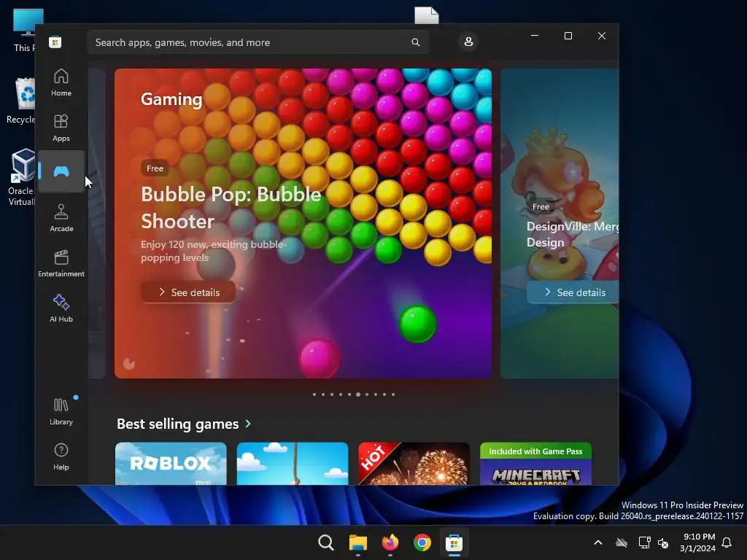Click the DesignVille banner card
The height and width of the screenshot is (560, 747).
pos(560,223)
